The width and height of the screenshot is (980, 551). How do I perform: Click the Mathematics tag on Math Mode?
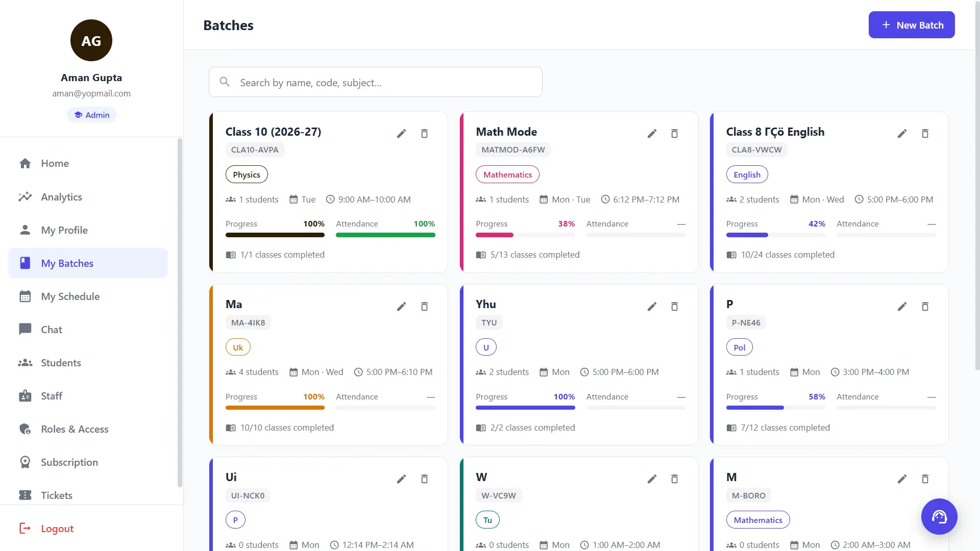coord(507,174)
